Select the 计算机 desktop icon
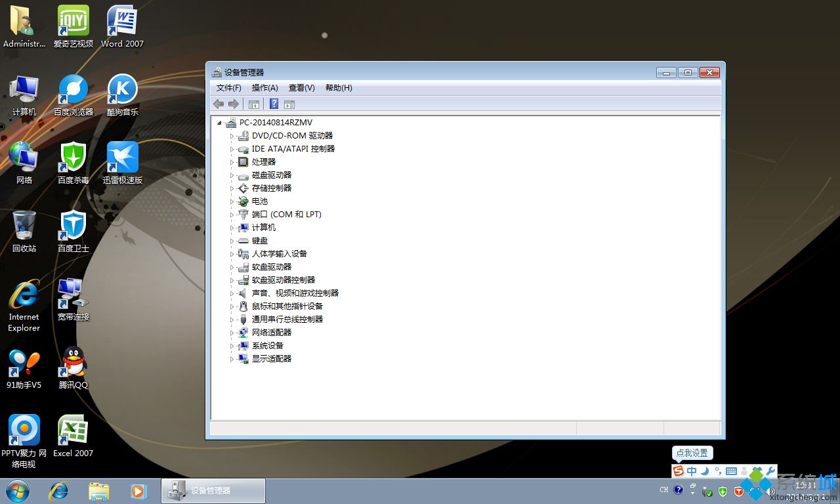The height and width of the screenshot is (504, 840). click(x=24, y=95)
